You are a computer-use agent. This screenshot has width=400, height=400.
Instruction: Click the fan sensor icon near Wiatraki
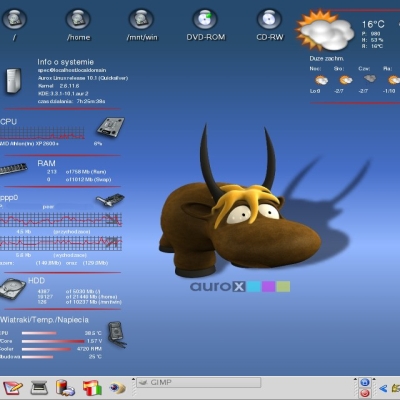tap(117, 335)
